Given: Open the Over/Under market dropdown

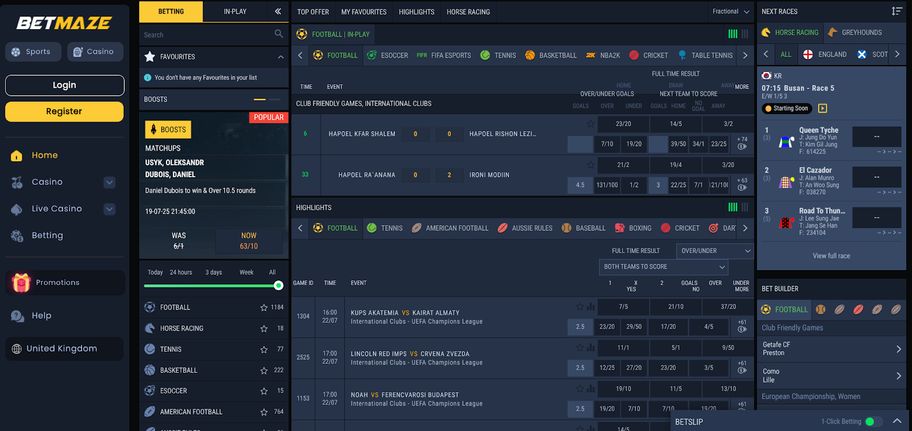Looking at the screenshot, I should tap(715, 251).
